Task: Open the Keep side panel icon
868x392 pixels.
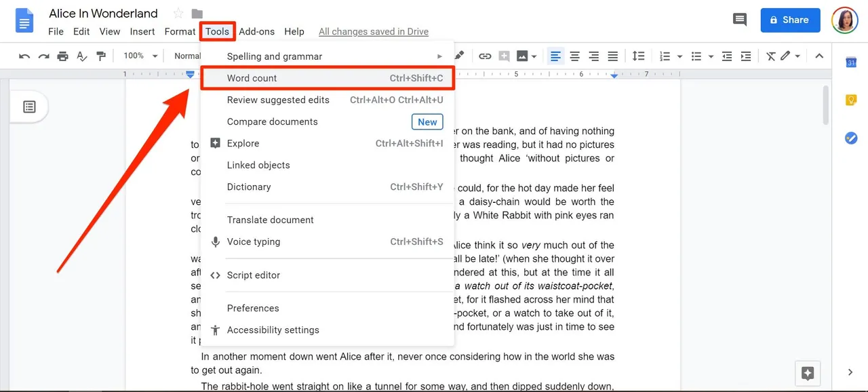Action: tap(851, 100)
